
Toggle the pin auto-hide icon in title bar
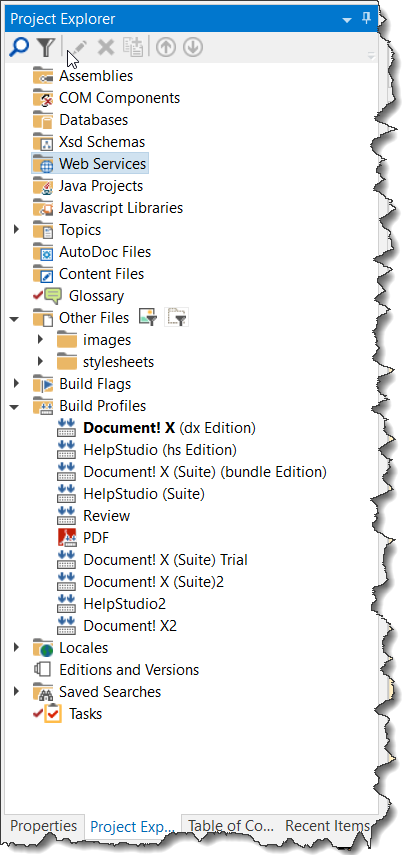point(367,19)
